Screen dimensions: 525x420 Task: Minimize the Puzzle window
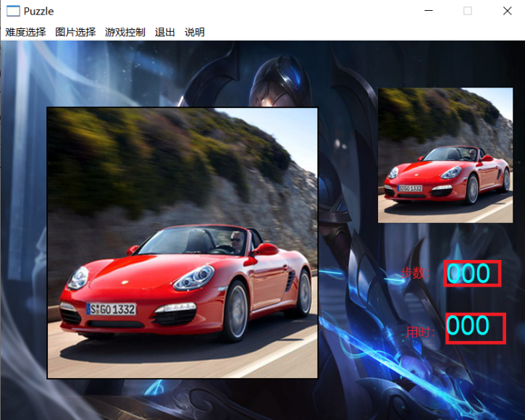(x=429, y=11)
